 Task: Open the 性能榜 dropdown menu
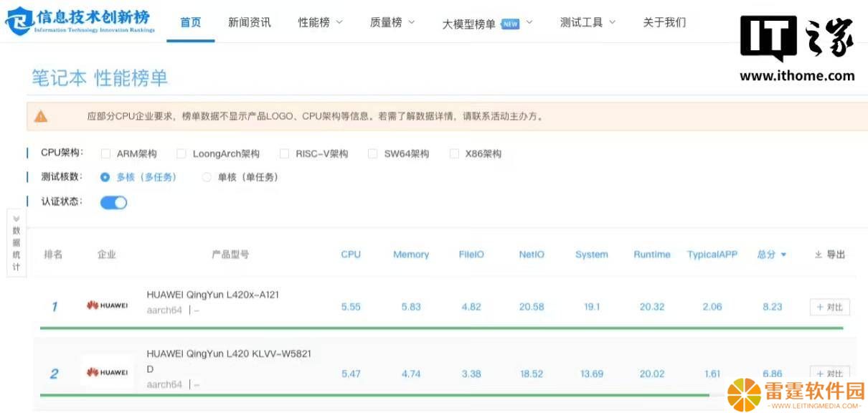(321, 22)
